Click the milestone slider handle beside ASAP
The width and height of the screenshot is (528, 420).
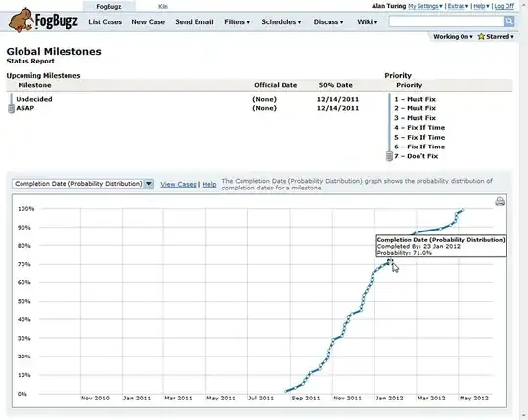11,108
